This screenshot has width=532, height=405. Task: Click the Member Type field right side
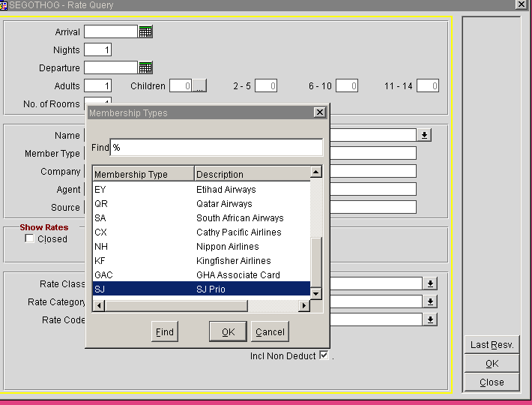coord(373,153)
